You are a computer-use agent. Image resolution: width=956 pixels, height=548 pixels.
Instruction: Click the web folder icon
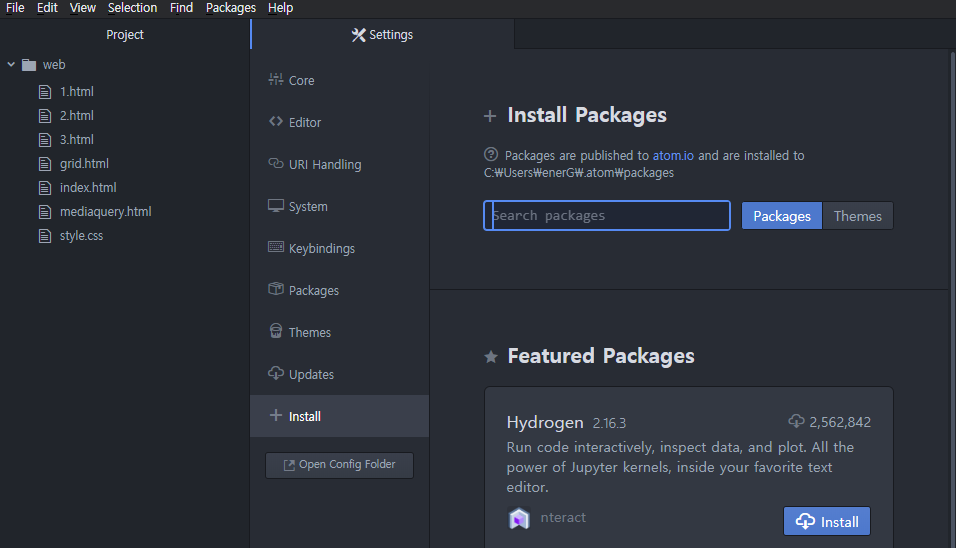[29, 65]
